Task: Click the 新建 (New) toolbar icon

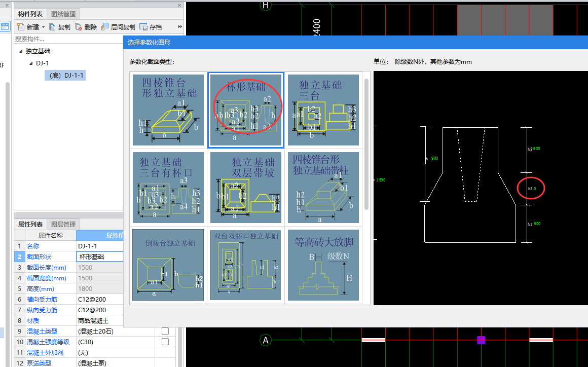Action: click(x=21, y=27)
